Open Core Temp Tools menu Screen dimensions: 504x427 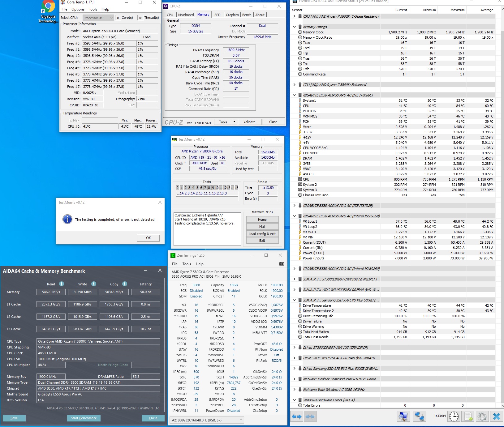(x=93, y=9)
